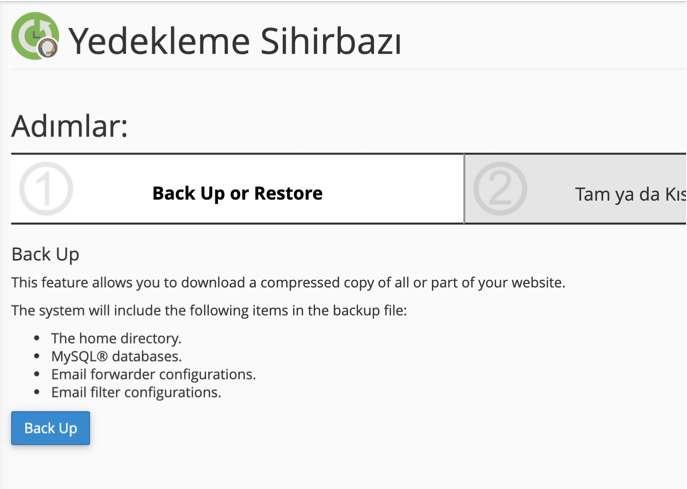Click 'The system will include' sentence
Viewport: 687px width, 489px height.
209,311
